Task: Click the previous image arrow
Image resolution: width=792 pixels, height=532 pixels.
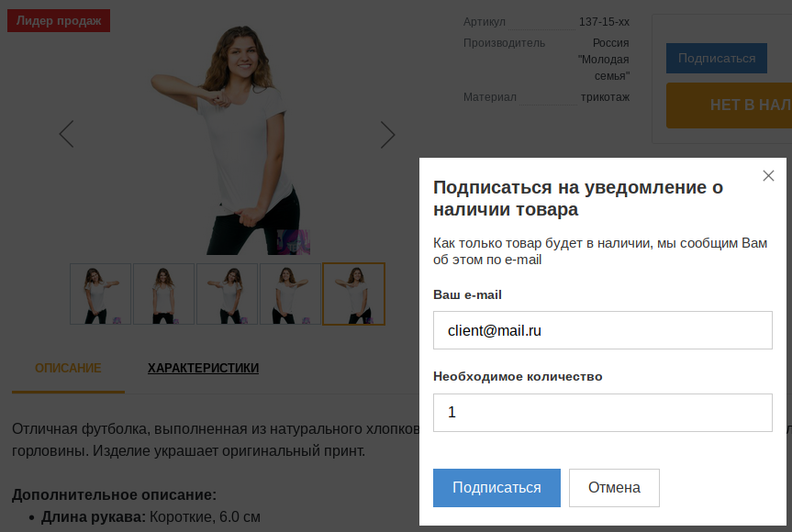Action: (x=66, y=134)
